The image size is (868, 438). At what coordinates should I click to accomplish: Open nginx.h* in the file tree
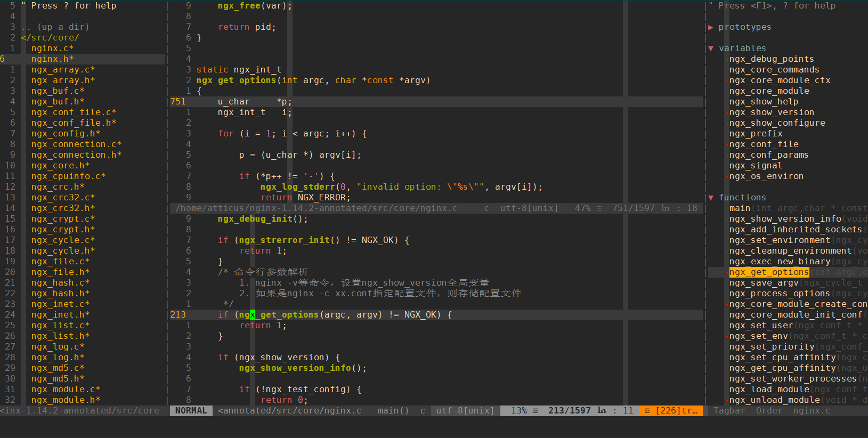(52, 59)
